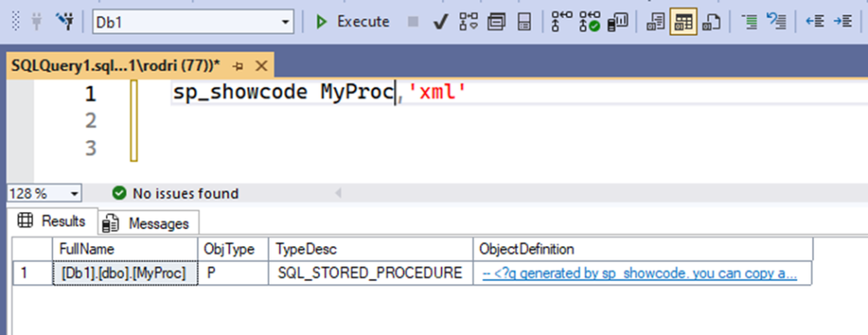Screen dimensions: 868x335
Task: Toggle IntelliSense Enabled icon
Action: click(524, 22)
